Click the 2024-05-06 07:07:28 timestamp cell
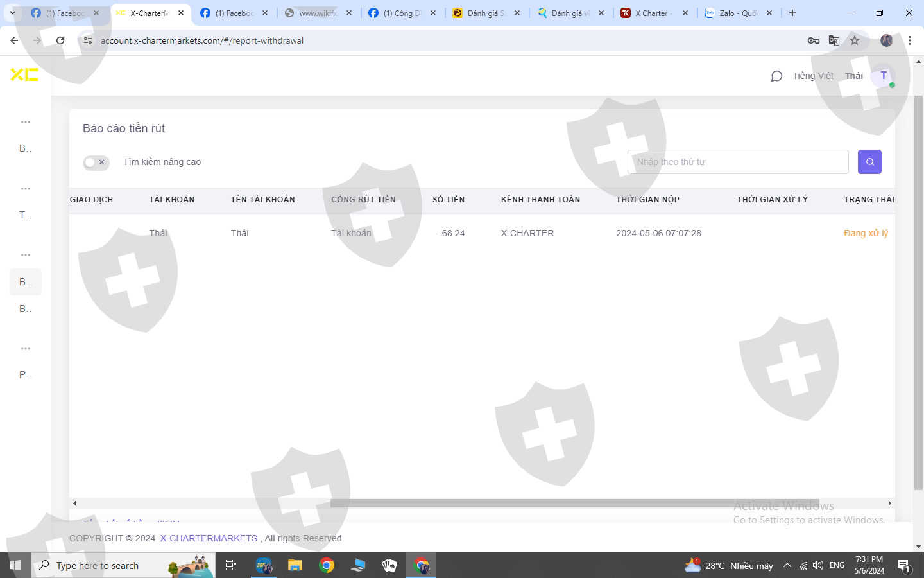924x578 pixels. tap(658, 233)
